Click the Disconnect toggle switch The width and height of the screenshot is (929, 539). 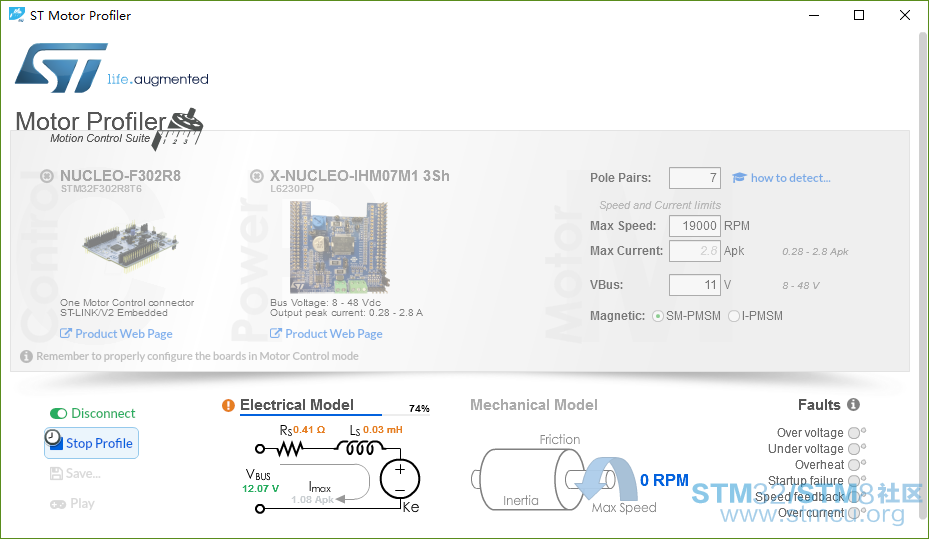click(58, 413)
